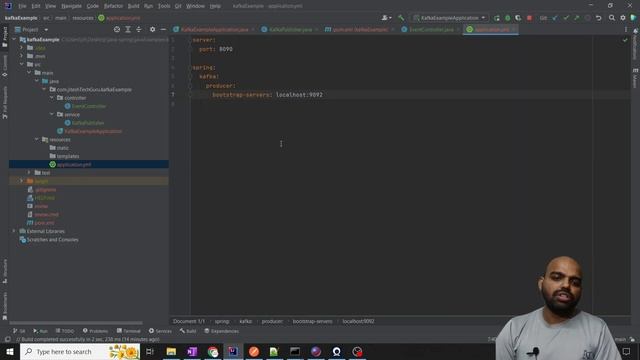Open the Run tool window button
640x360 pixels.
click(40, 331)
